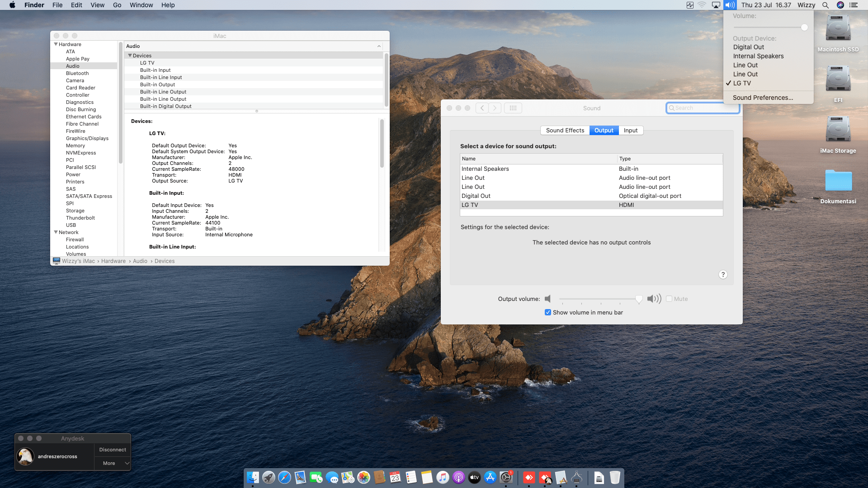Image resolution: width=868 pixels, height=488 pixels.
Task: Disconnect the Anydesk session
Action: 113,450
